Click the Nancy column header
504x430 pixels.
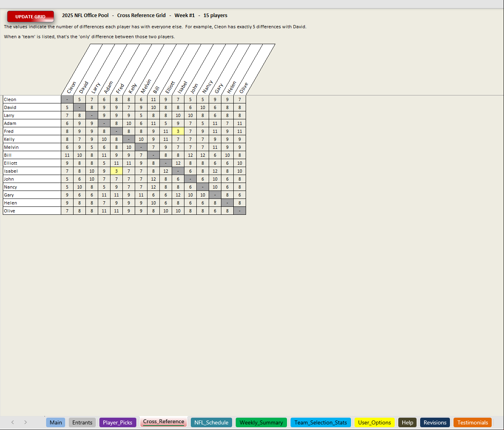[x=207, y=87]
